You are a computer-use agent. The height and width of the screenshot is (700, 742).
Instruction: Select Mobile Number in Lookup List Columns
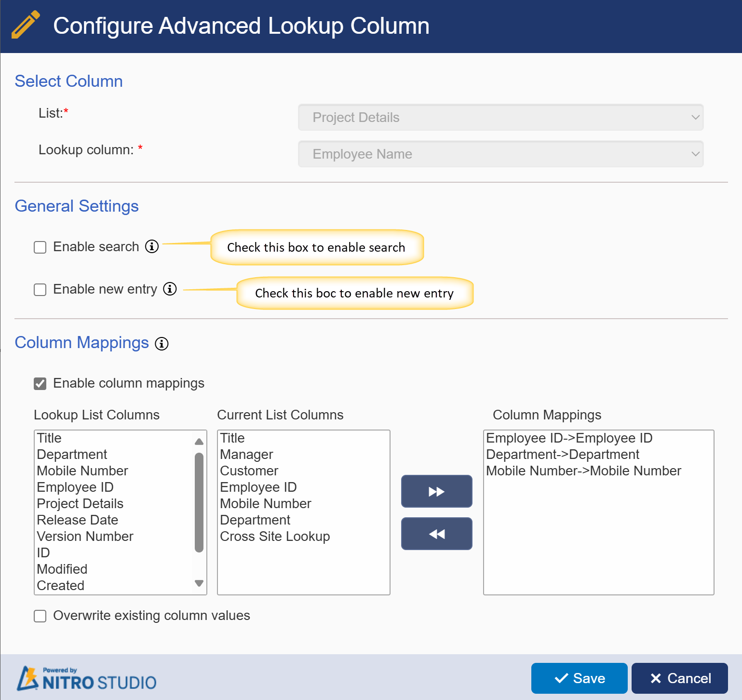(x=114, y=471)
